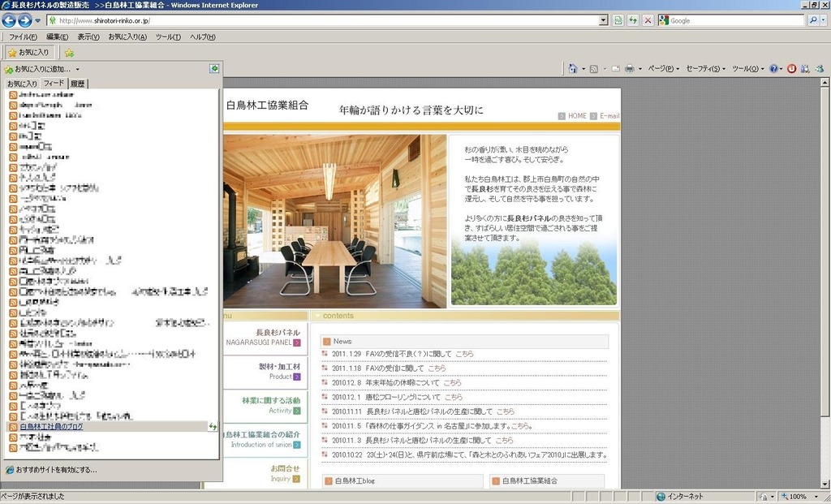
Task: Click the blue Help question mark icon
Action: coord(773,69)
